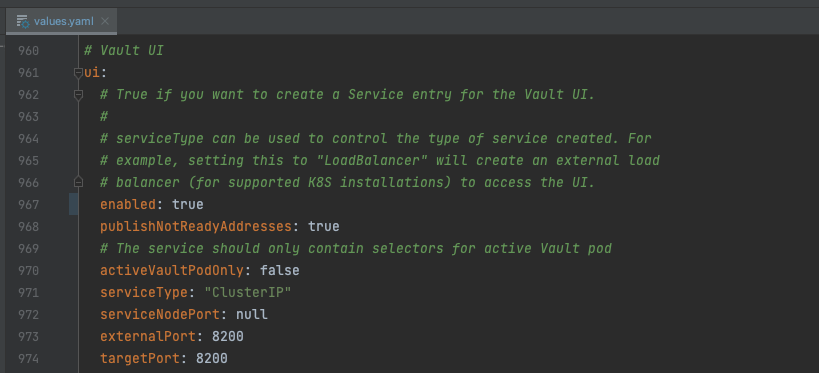Click the 'serviceNodePort' key

(160, 314)
